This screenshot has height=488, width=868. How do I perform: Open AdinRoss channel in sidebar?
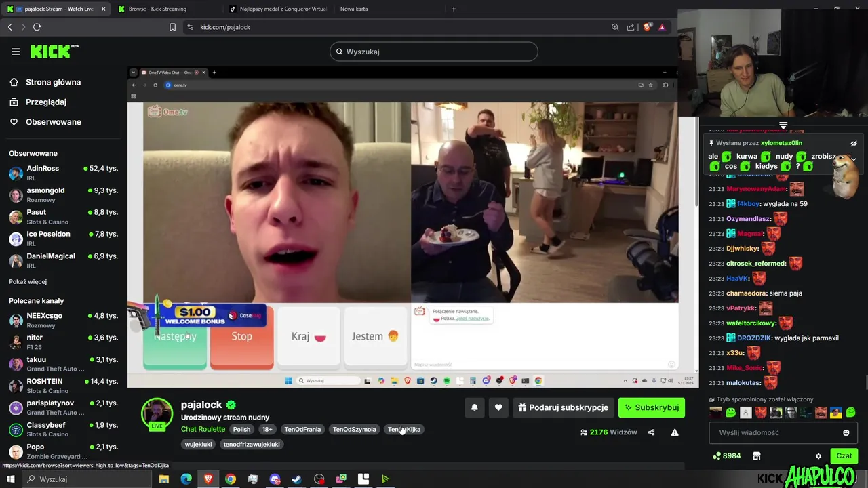coord(64,172)
